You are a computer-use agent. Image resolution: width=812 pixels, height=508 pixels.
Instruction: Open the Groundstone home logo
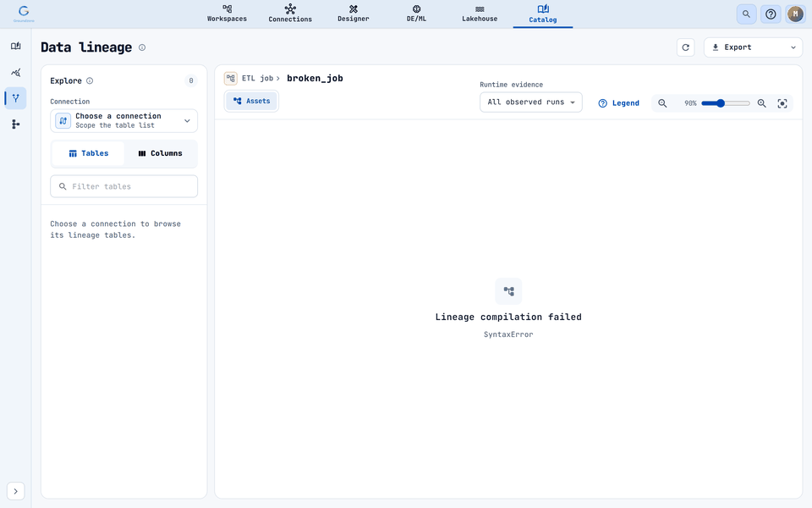click(24, 14)
